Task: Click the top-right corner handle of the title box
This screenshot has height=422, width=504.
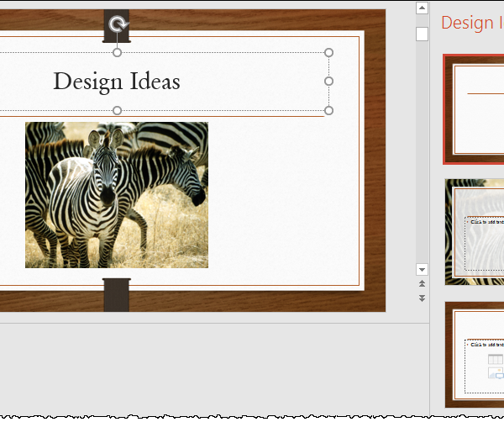Action: pyautogui.click(x=328, y=52)
